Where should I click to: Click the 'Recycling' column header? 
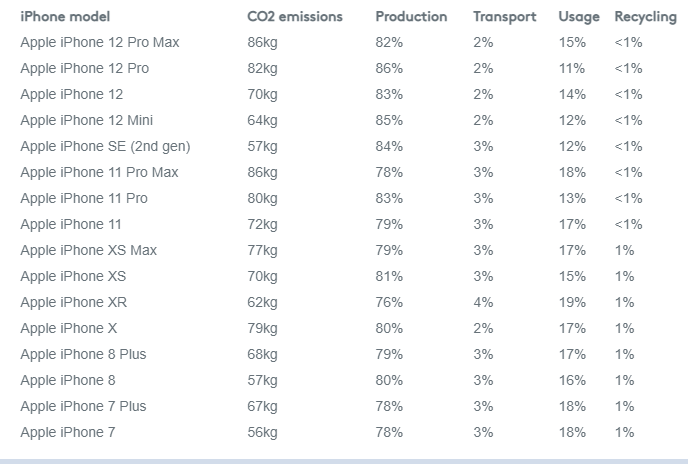645,17
